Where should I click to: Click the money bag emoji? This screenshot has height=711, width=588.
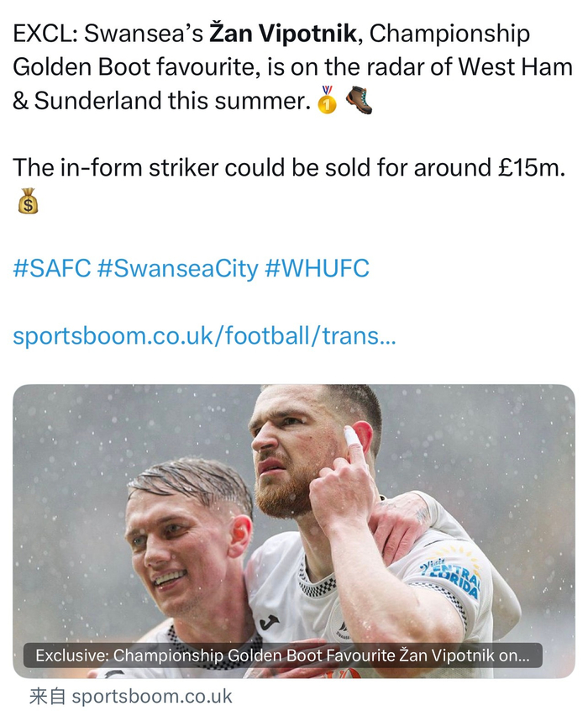tap(28, 200)
